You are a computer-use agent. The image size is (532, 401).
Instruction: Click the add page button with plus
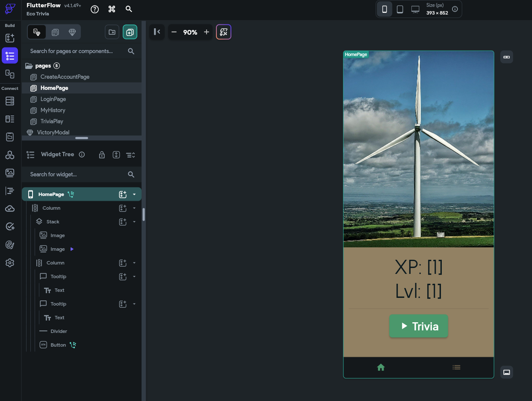pos(130,32)
